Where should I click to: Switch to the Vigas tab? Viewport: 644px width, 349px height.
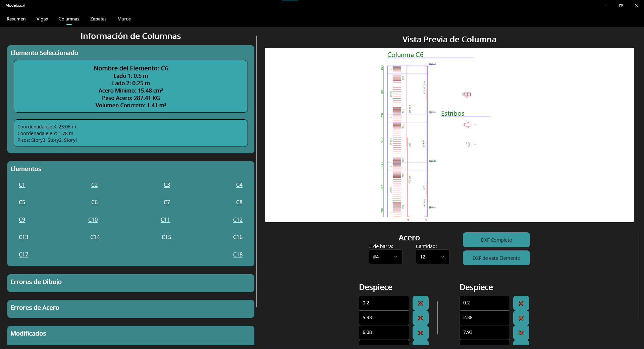tap(42, 19)
